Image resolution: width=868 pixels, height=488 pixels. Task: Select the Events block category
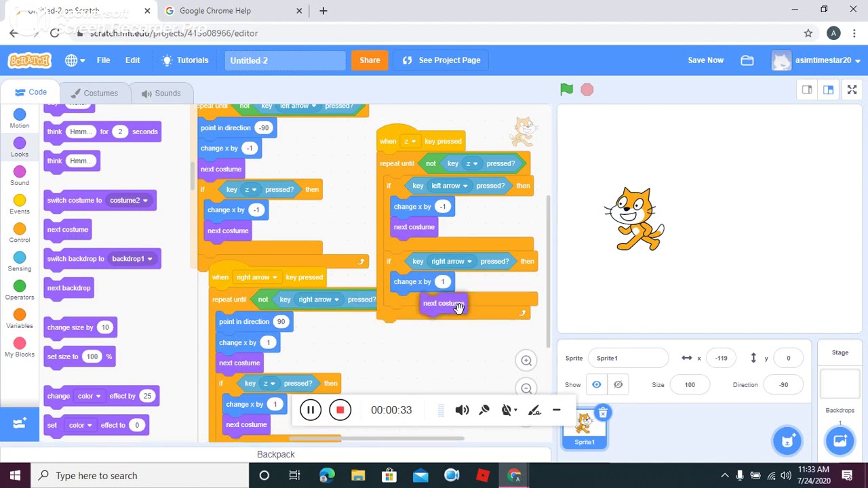point(20,205)
